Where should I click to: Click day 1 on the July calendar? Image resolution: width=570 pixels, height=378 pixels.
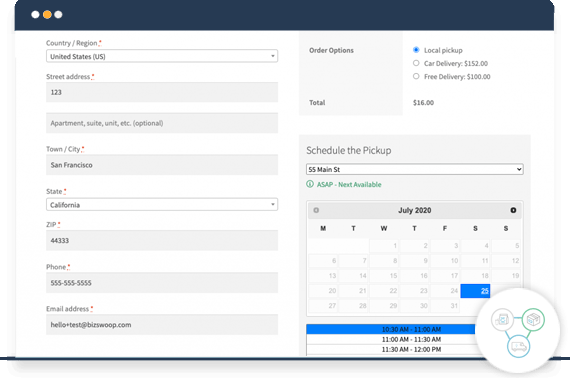(384, 246)
